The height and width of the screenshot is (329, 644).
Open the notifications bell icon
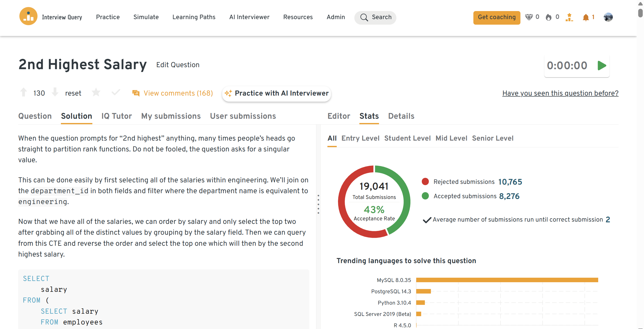[586, 17]
